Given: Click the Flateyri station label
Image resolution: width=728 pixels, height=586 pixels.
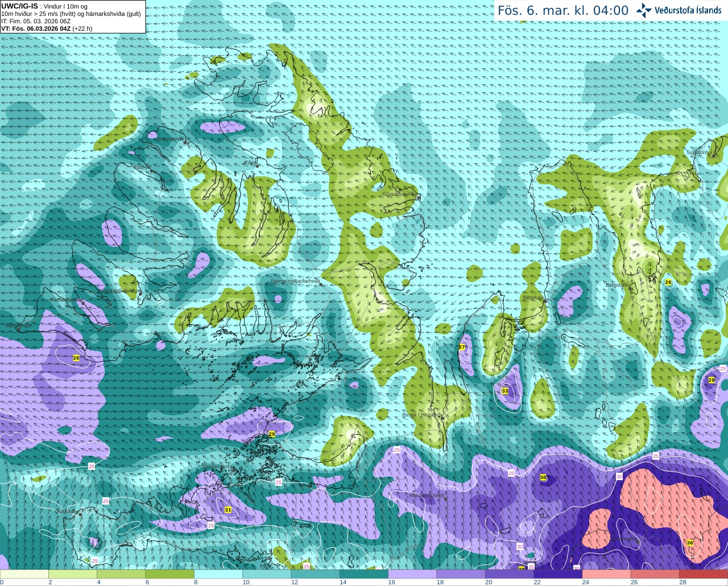Looking at the screenshot, I should pyautogui.click(x=142, y=167).
